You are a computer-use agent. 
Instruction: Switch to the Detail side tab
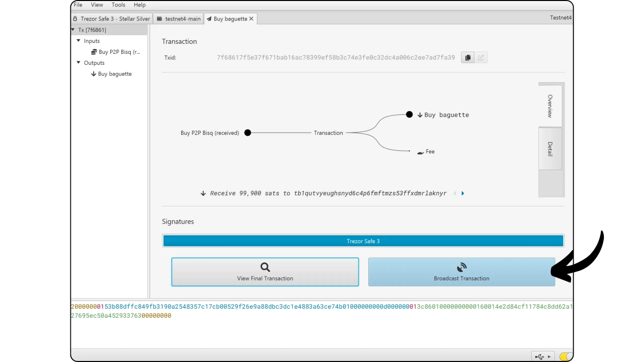(550, 149)
